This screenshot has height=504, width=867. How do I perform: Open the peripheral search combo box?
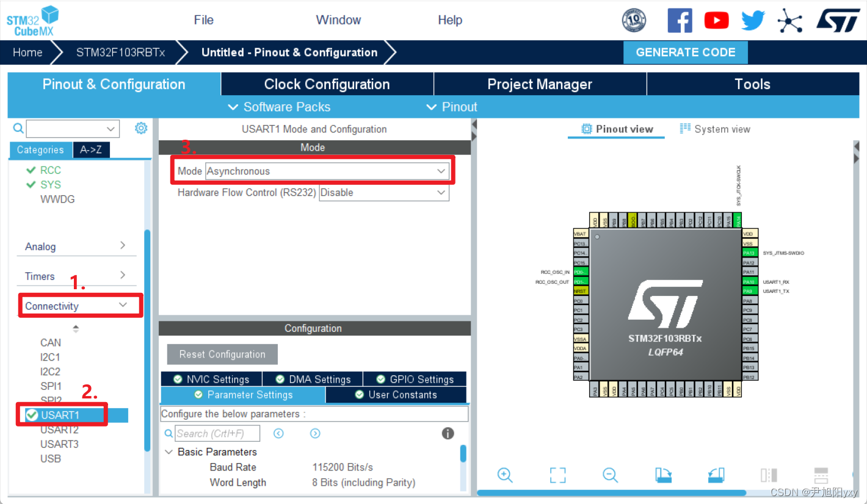73,129
